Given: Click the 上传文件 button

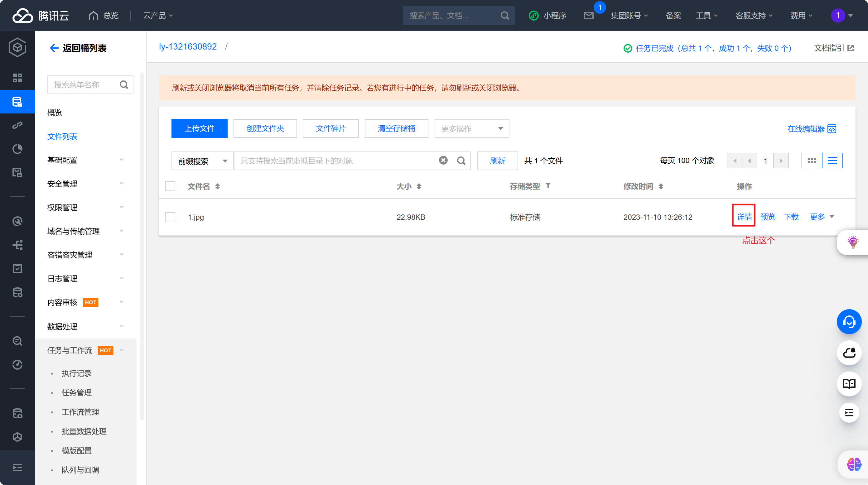Looking at the screenshot, I should (x=199, y=128).
